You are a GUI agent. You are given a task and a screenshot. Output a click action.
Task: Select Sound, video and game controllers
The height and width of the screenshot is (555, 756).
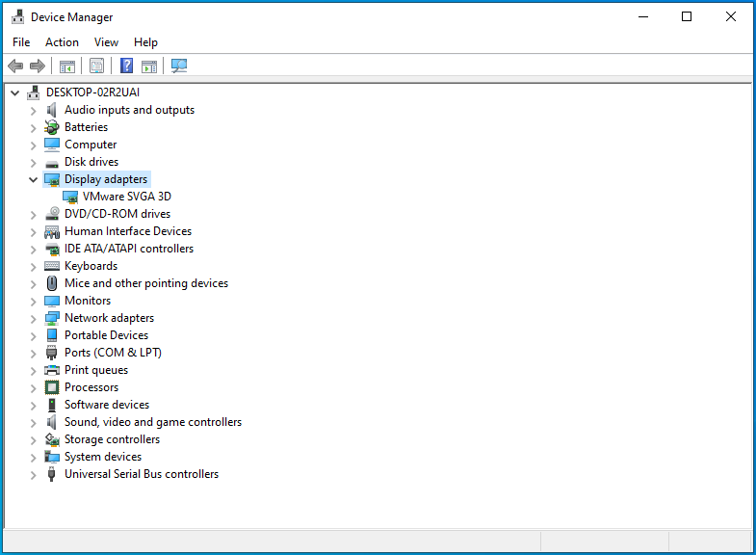coord(152,422)
